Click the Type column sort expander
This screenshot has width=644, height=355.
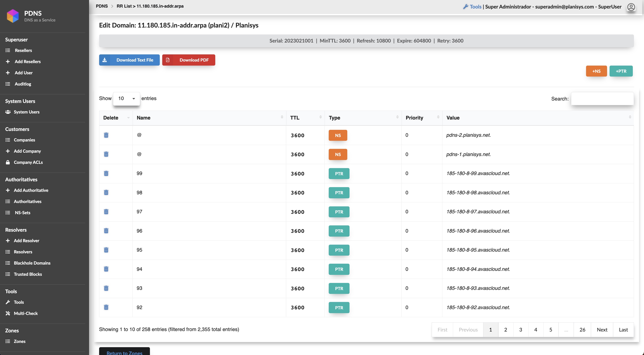(x=397, y=118)
